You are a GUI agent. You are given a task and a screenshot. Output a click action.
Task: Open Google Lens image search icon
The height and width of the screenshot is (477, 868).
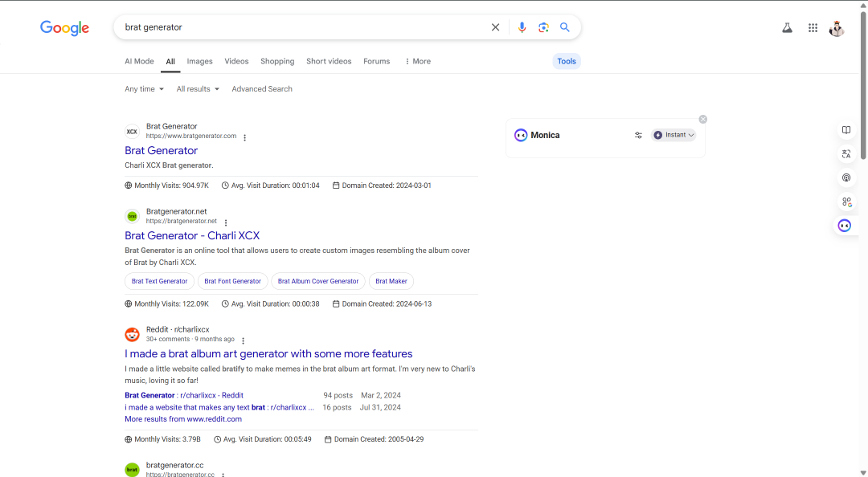click(x=543, y=27)
